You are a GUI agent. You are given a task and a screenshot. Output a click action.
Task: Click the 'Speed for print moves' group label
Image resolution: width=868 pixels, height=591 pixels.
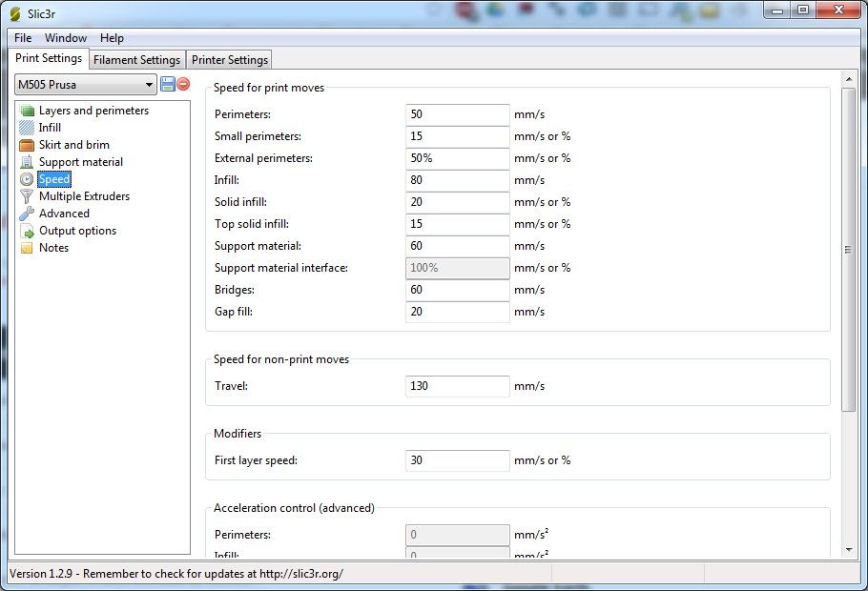click(269, 88)
